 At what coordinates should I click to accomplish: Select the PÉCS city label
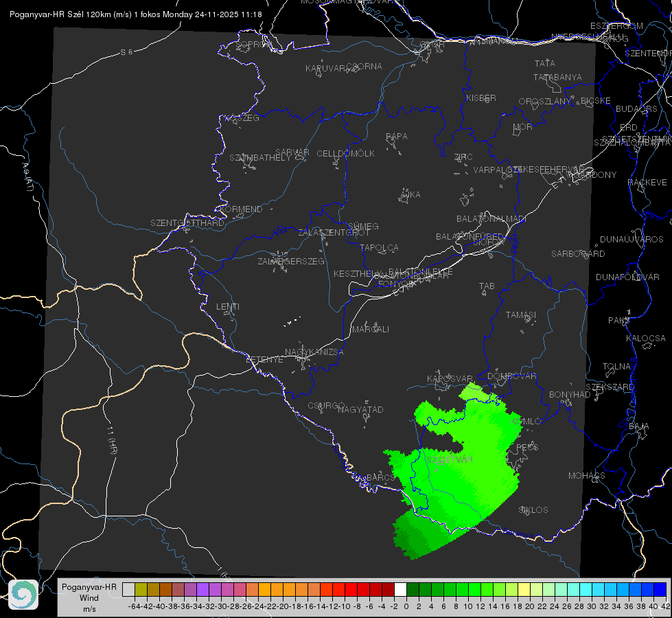pyautogui.click(x=527, y=447)
